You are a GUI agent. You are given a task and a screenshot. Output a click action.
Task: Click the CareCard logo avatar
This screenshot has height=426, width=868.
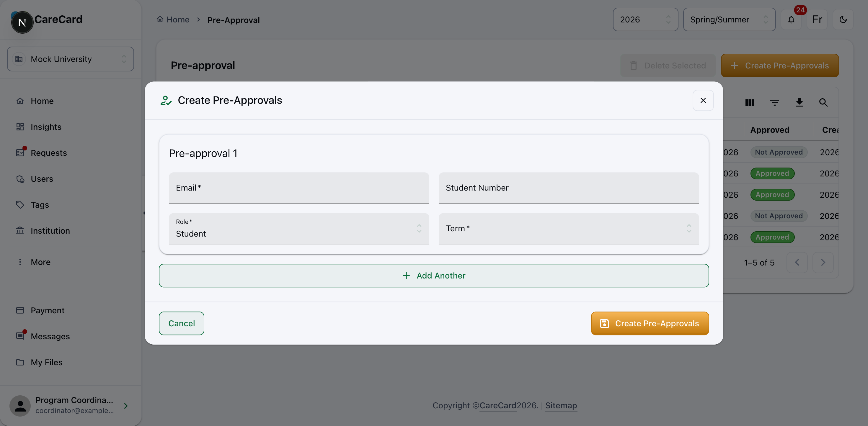click(22, 22)
